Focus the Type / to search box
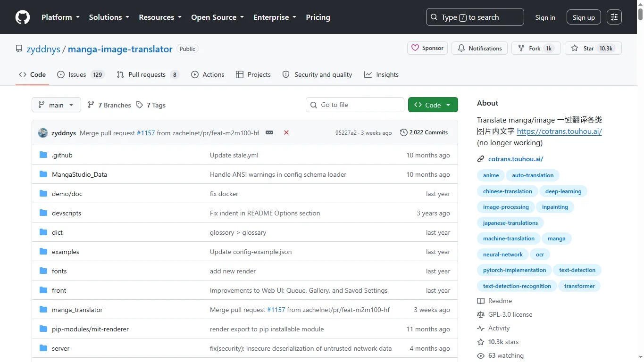The image size is (644, 362). point(475,17)
